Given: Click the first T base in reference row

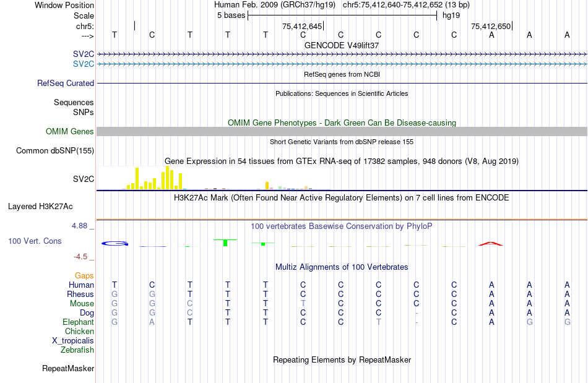Looking at the screenshot, I should 115,35.
